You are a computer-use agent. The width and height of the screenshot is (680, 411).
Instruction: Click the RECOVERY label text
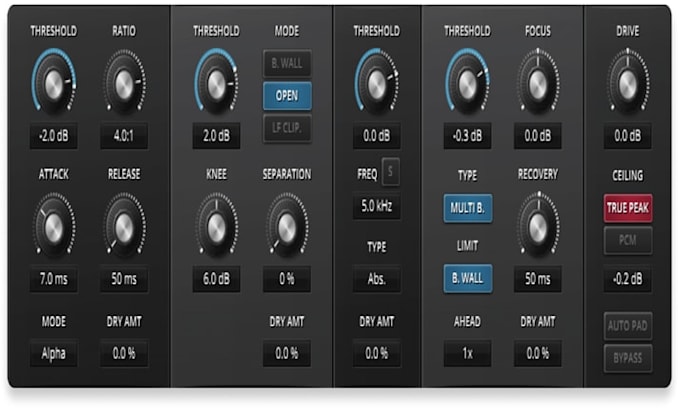point(538,174)
